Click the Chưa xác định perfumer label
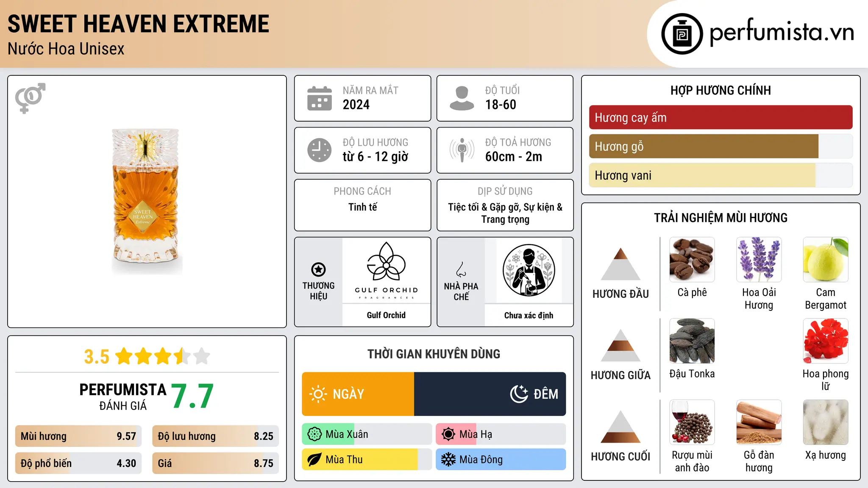Image resolution: width=868 pixels, height=488 pixels. point(529,315)
